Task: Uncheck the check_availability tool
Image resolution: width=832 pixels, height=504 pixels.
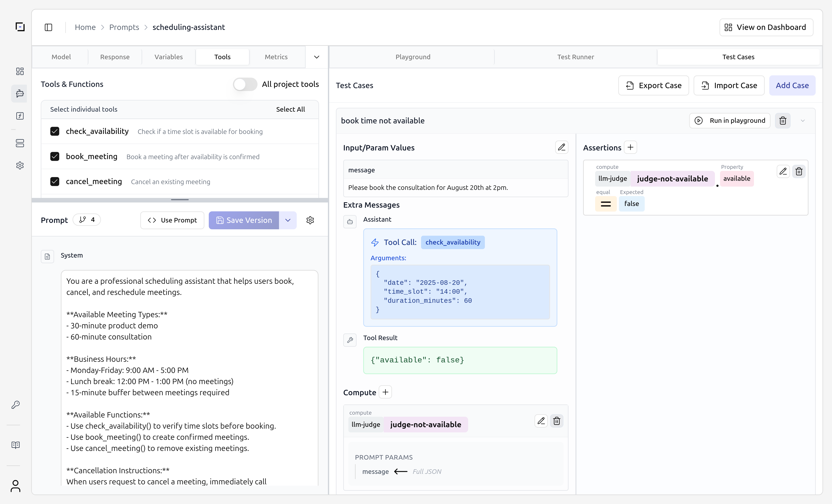Action: pyautogui.click(x=55, y=131)
